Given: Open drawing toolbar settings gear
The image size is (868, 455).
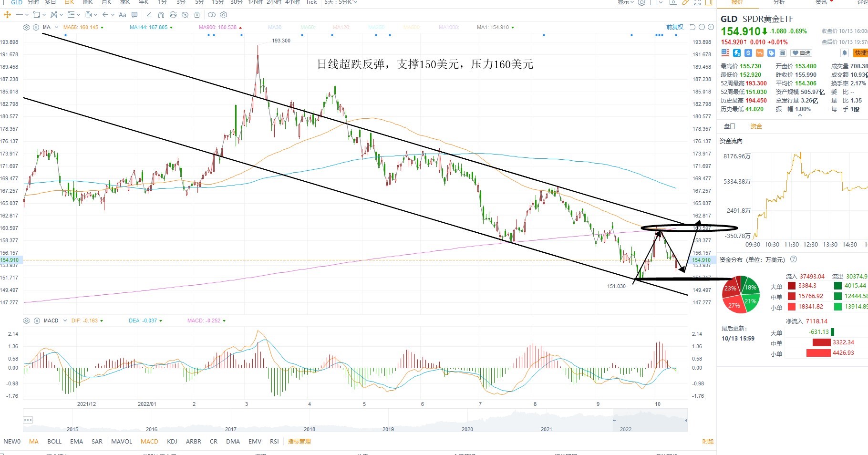Looking at the screenshot, I should click(224, 15).
